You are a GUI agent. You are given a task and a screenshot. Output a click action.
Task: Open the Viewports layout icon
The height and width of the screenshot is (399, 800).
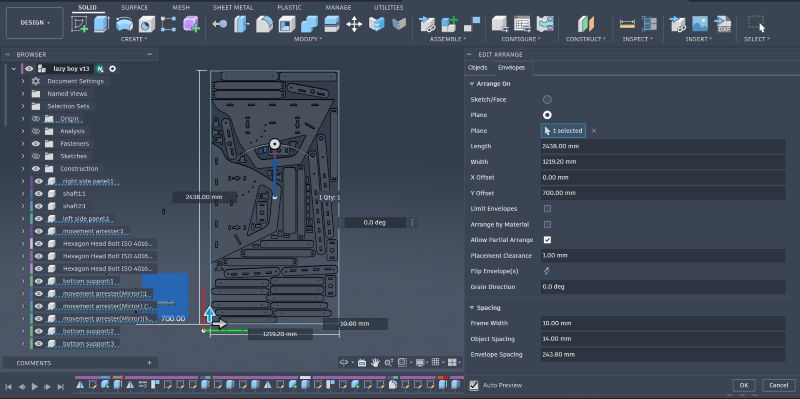coord(452,362)
